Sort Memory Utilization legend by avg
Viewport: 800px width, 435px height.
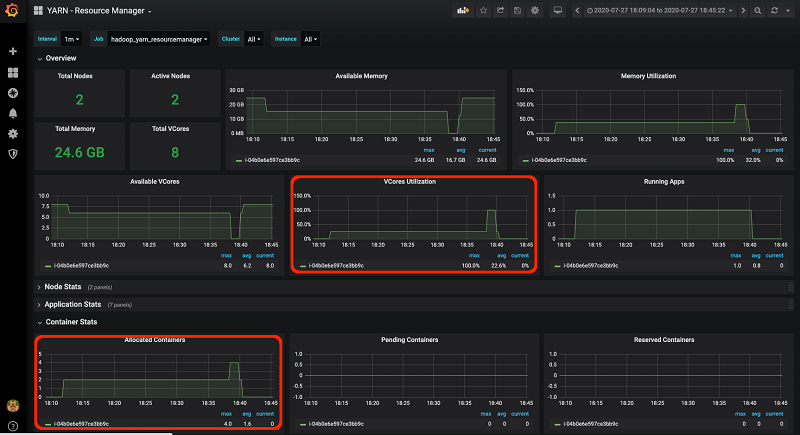pyautogui.click(x=756, y=150)
